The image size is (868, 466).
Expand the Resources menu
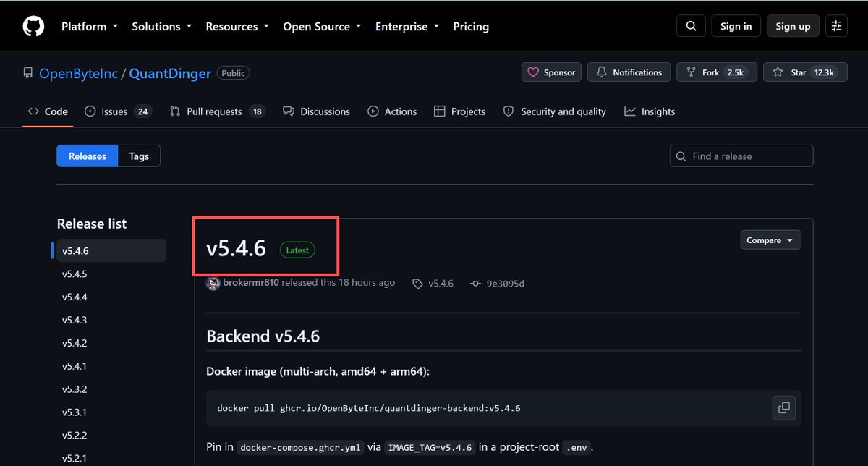[237, 26]
